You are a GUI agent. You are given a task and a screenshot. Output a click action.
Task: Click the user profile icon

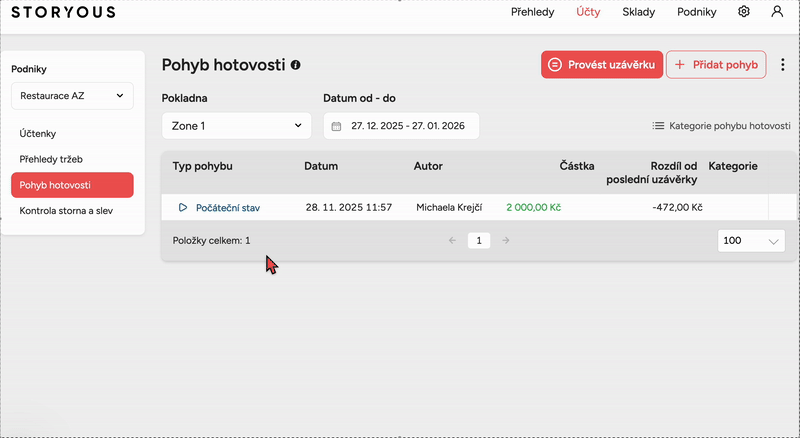click(777, 12)
